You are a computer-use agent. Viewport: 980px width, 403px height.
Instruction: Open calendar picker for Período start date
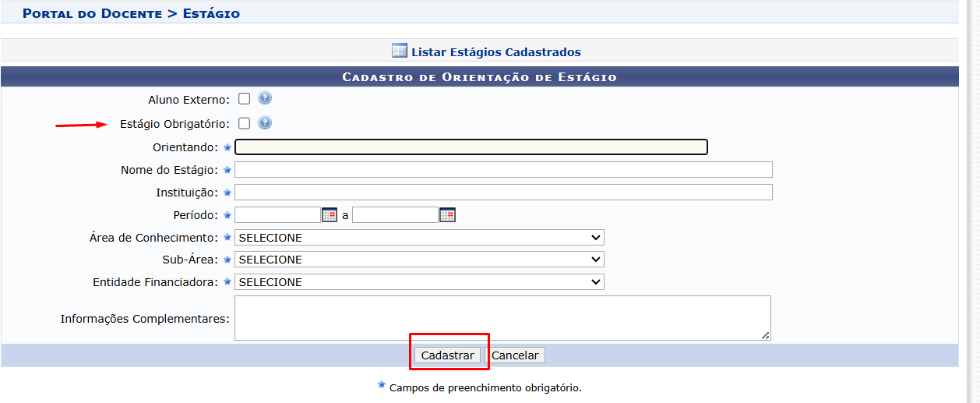(x=330, y=215)
